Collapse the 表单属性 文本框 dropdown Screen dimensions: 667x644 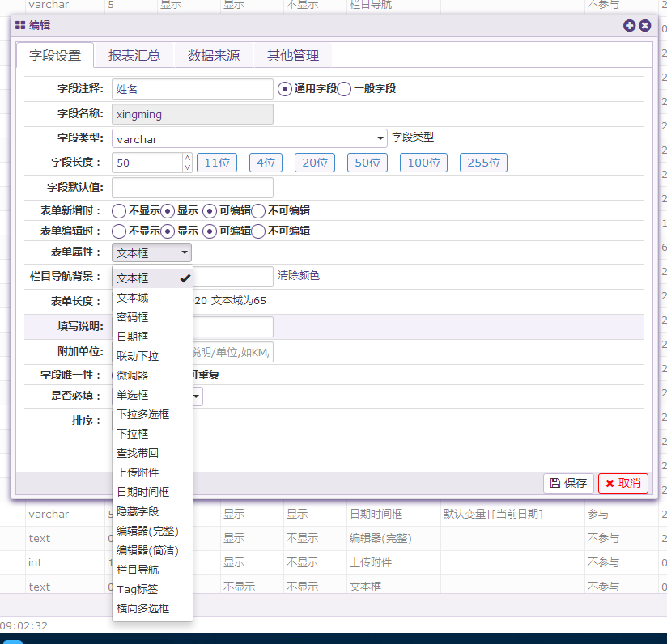pyautogui.click(x=152, y=253)
